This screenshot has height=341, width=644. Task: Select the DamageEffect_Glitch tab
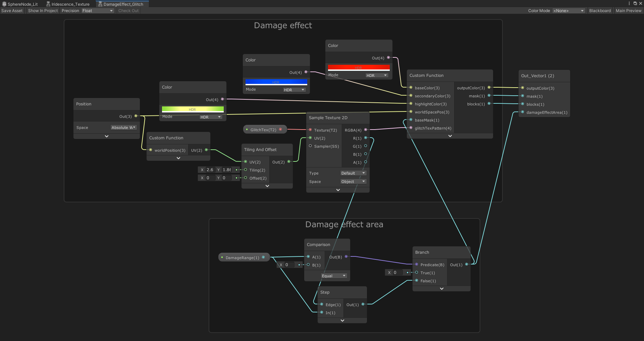tap(121, 4)
